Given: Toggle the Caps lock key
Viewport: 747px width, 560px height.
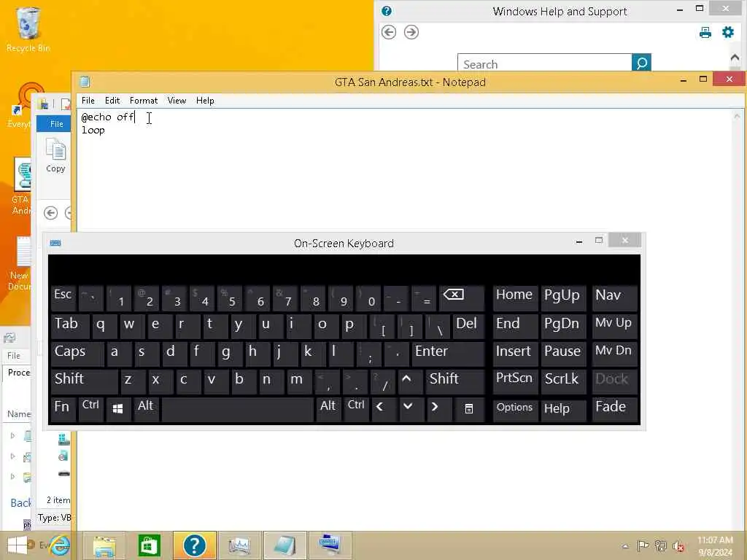Looking at the screenshot, I should pyautogui.click(x=76, y=354).
